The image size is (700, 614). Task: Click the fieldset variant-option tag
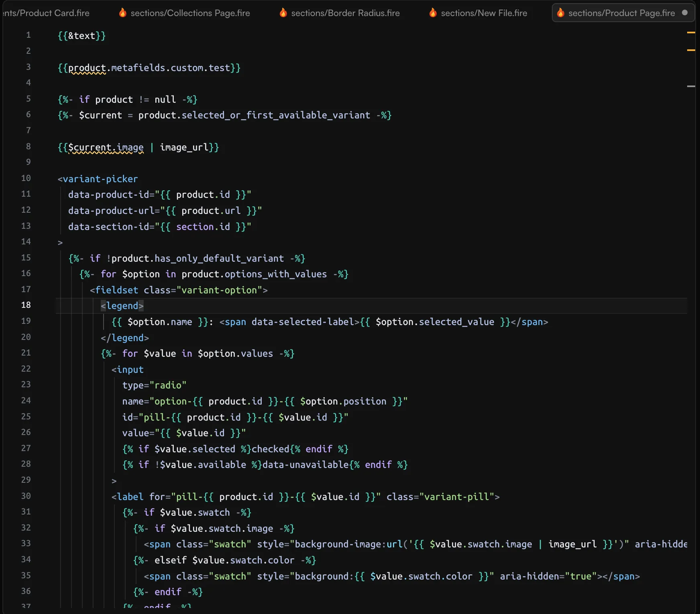[x=179, y=290]
